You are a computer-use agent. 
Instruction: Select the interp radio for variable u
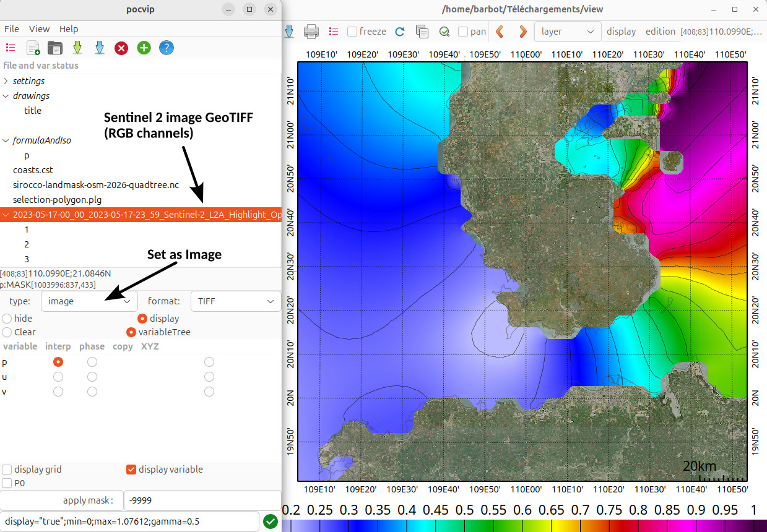pyautogui.click(x=58, y=377)
